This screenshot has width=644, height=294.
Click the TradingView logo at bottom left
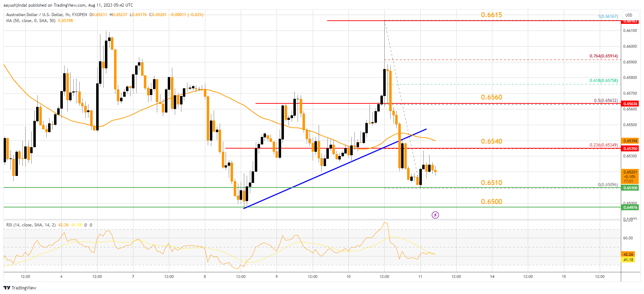pos(20,288)
